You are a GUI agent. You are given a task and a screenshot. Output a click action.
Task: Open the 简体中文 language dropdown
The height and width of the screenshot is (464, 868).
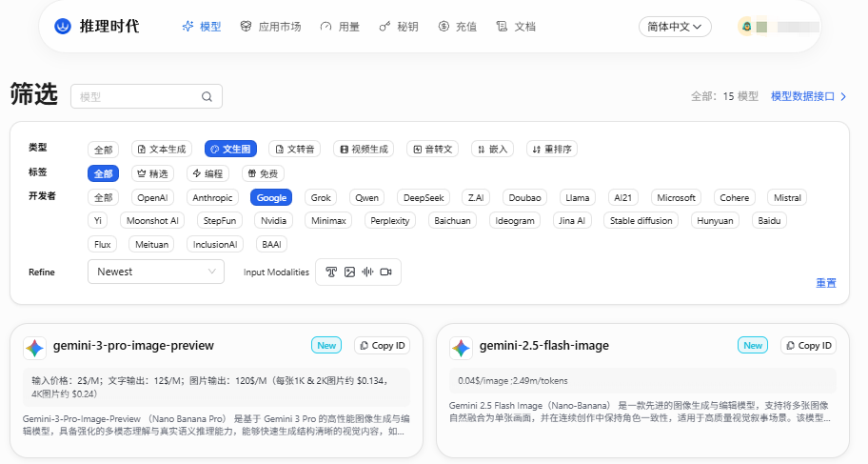[x=675, y=27]
